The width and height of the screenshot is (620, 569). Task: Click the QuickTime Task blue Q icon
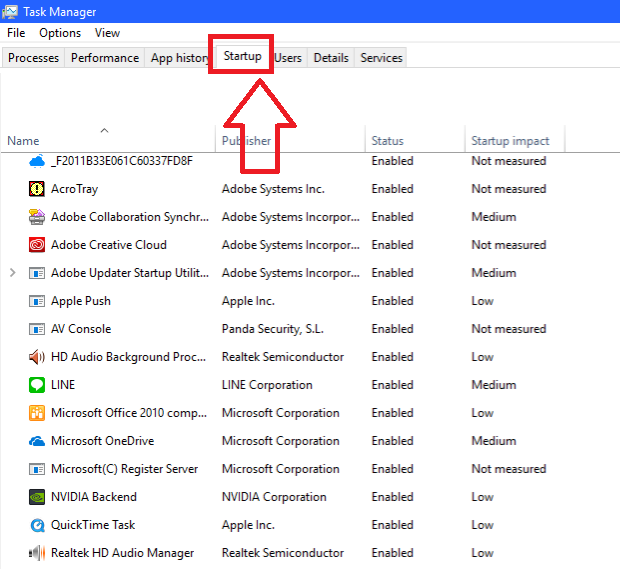click(37, 525)
